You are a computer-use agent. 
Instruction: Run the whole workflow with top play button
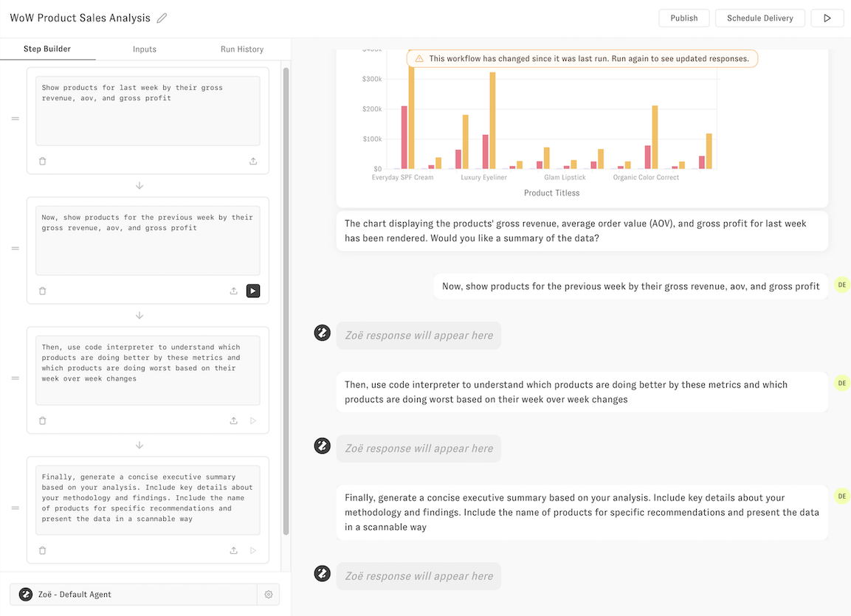(827, 18)
